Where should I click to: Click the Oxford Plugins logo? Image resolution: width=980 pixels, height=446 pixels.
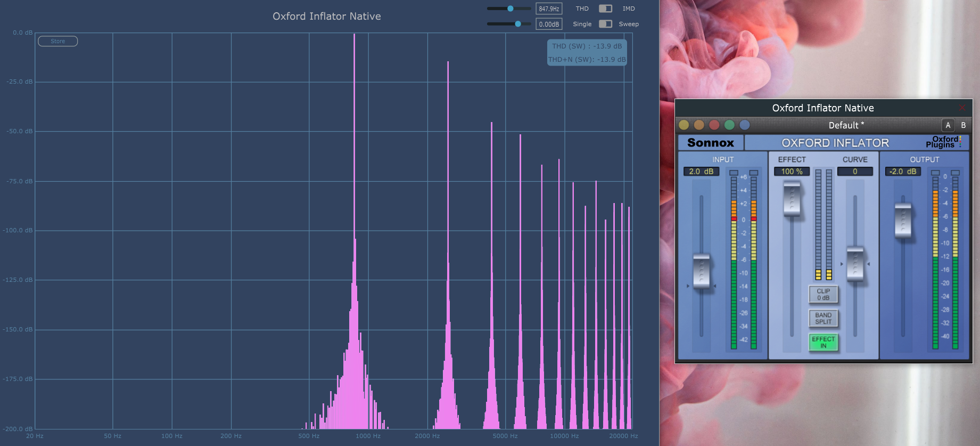click(943, 142)
